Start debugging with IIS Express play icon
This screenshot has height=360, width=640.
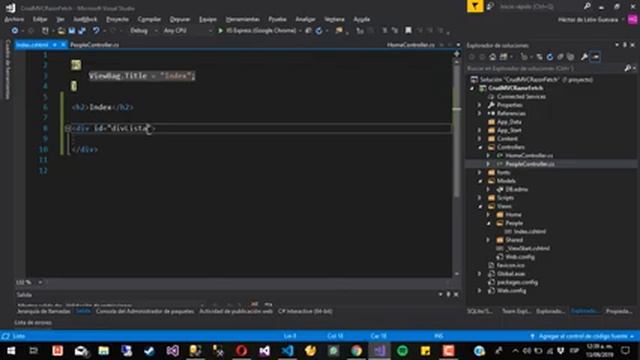(x=220, y=31)
